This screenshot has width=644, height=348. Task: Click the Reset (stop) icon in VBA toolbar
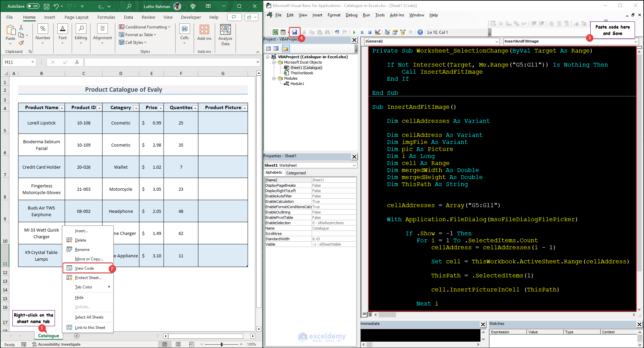pos(370,32)
